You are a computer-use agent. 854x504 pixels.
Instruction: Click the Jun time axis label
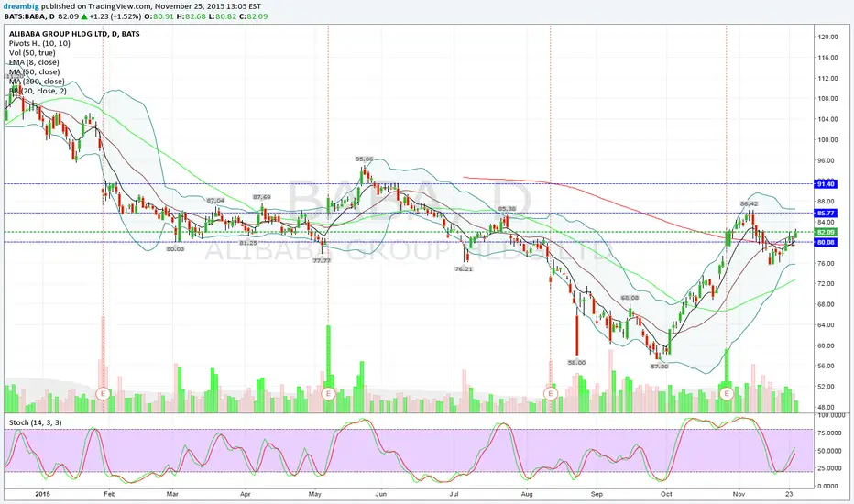click(380, 494)
